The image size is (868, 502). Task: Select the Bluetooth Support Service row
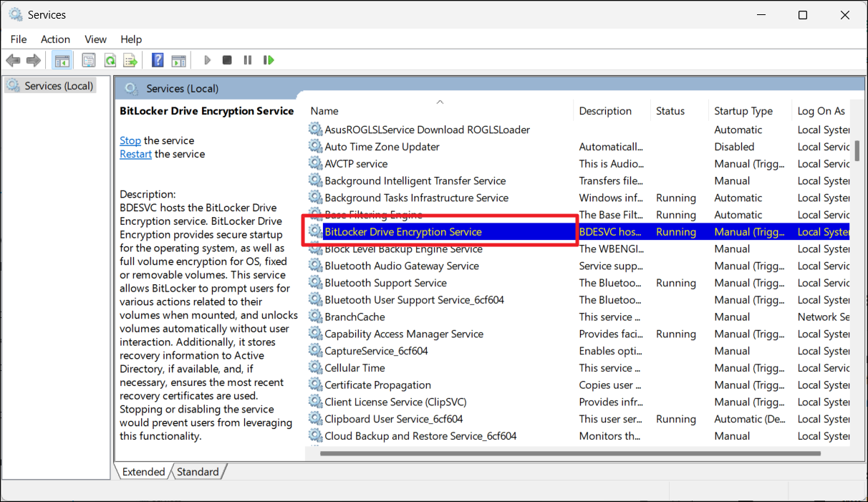point(385,284)
